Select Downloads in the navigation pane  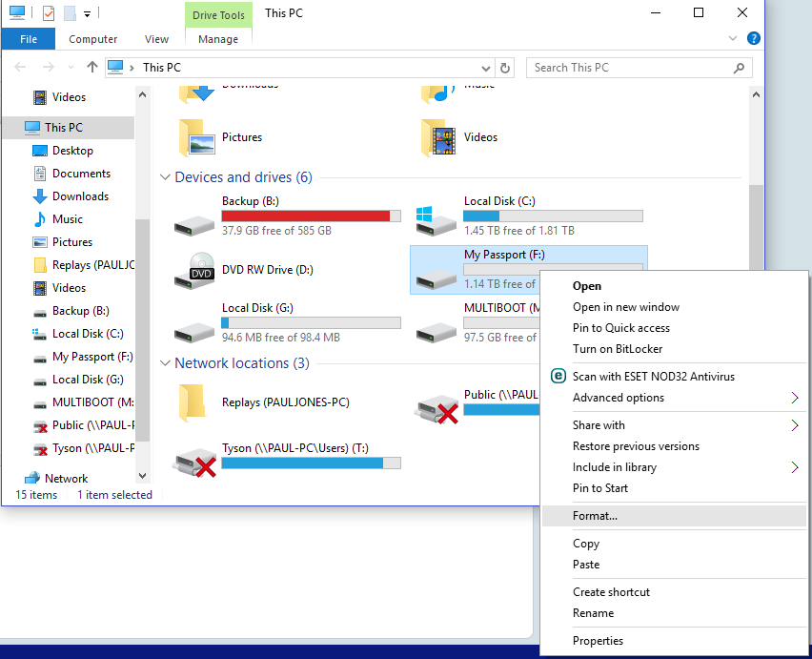pyautogui.click(x=80, y=196)
